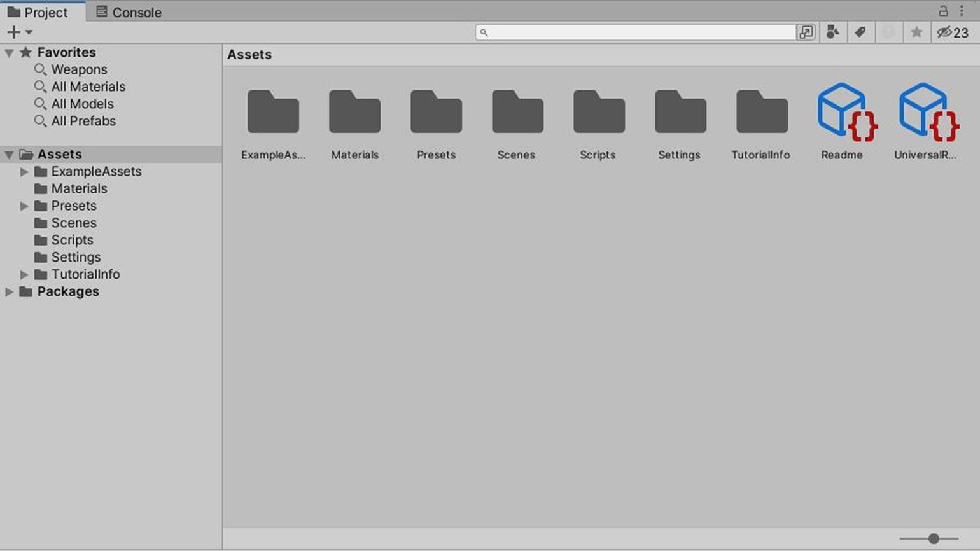
Task: Open the Scripts folder in the grid
Action: pos(598,112)
